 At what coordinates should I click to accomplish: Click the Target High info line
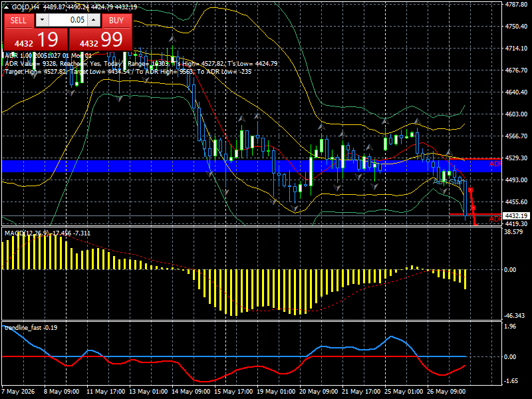pos(128,72)
